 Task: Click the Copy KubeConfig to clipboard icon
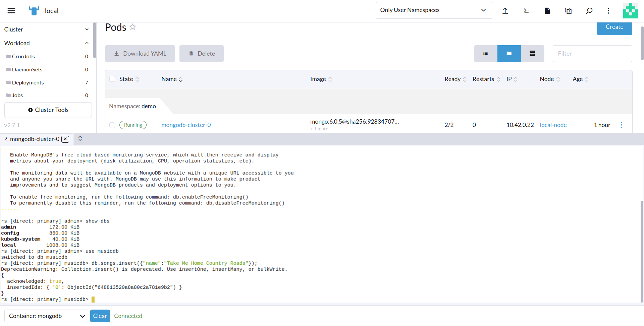[x=568, y=11]
